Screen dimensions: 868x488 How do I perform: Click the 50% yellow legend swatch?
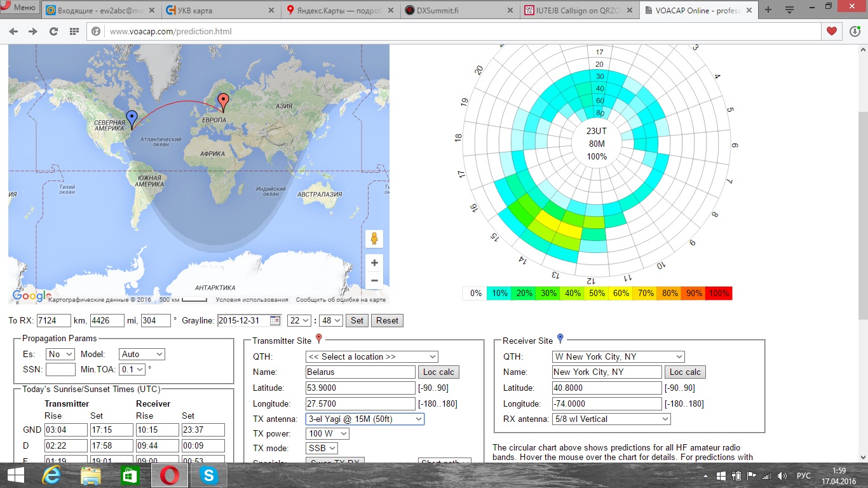point(597,294)
